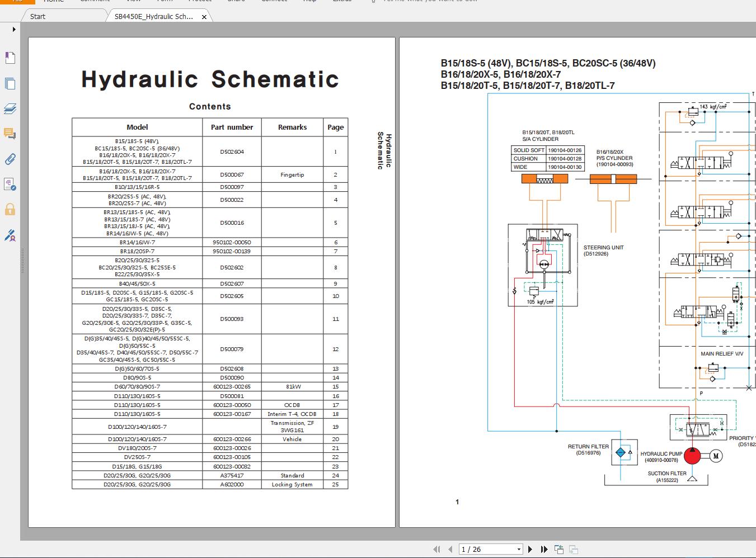Click the 'SOLID SOFT' cylinder table cell
Image resolution: width=756 pixels, height=558 pixels.
click(x=529, y=150)
